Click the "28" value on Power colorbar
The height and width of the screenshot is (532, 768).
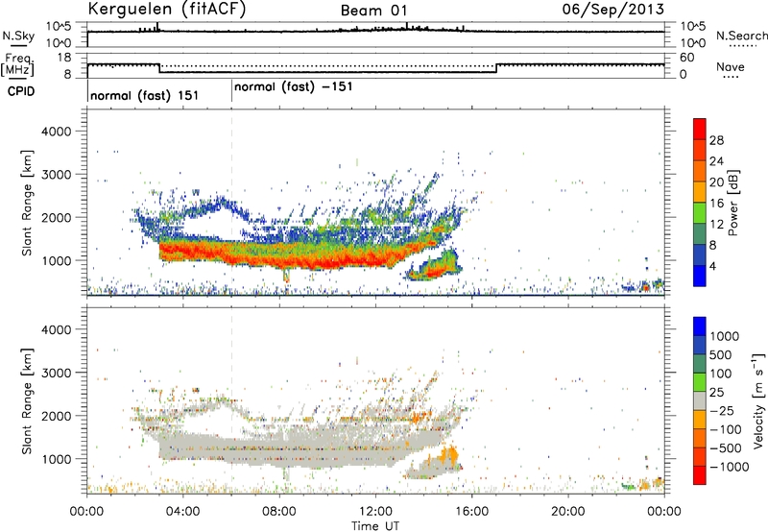(x=716, y=140)
